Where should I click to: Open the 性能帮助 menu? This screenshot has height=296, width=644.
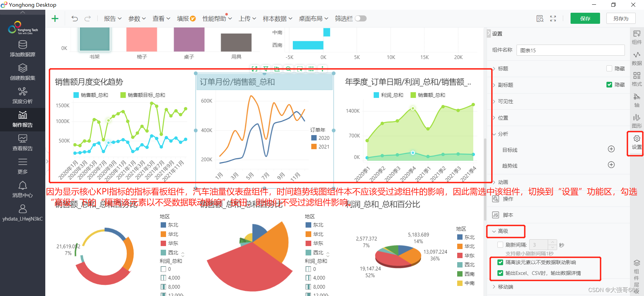pyautogui.click(x=217, y=18)
